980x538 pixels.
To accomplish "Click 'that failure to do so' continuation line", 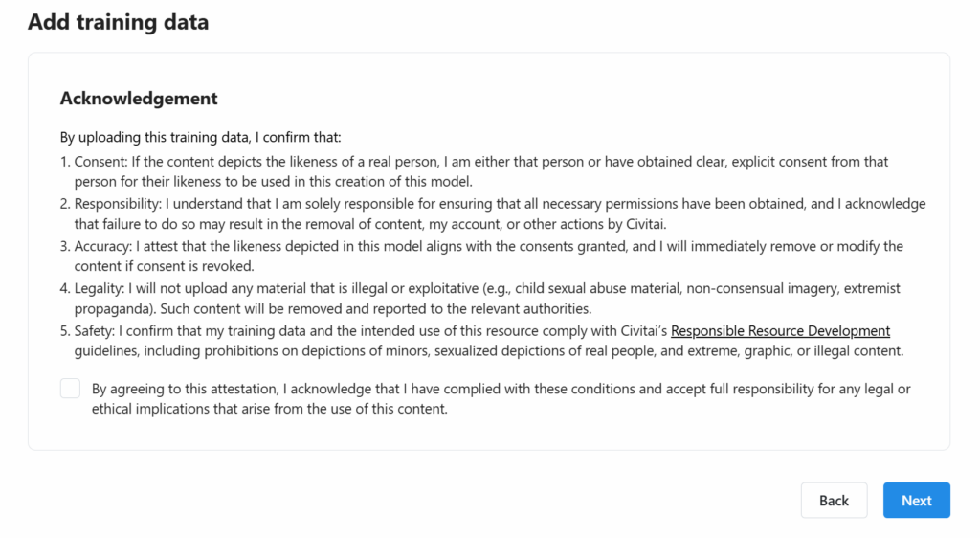I will (370, 224).
